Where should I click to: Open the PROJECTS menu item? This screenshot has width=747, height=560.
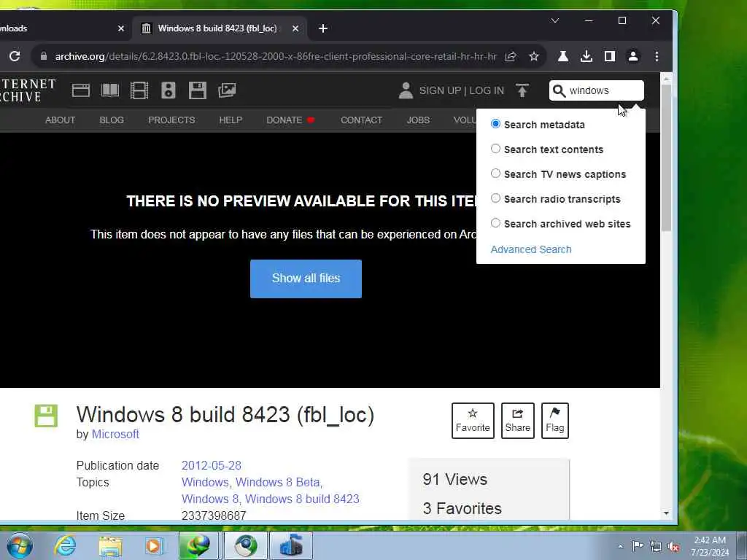click(171, 120)
